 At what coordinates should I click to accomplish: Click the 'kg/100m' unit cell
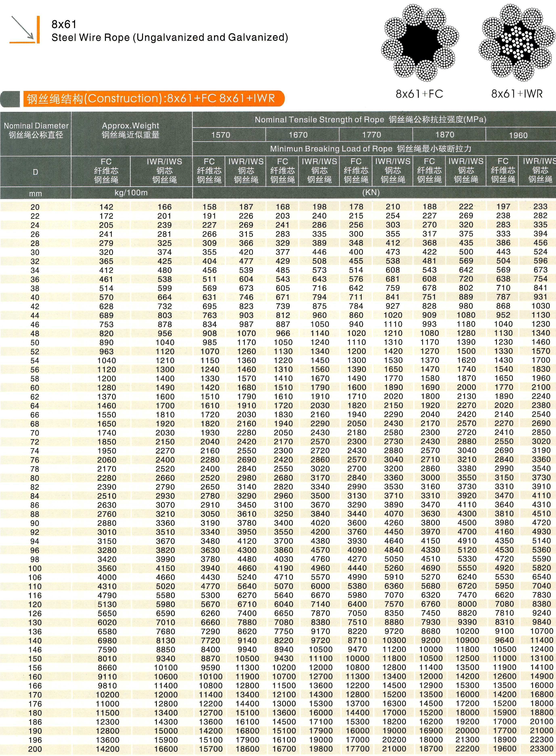pyautogui.click(x=131, y=193)
